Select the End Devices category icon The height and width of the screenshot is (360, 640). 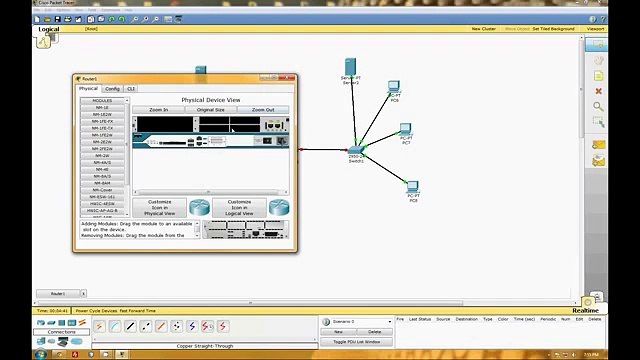tap(41, 341)
